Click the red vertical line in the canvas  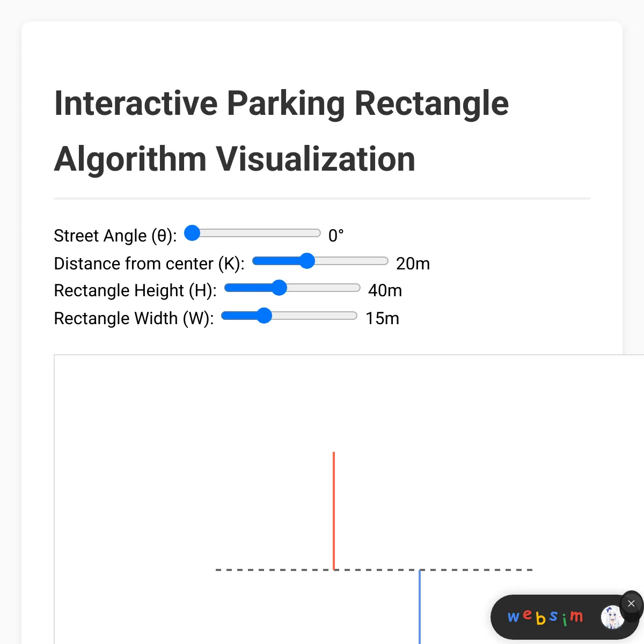point(334,510)
